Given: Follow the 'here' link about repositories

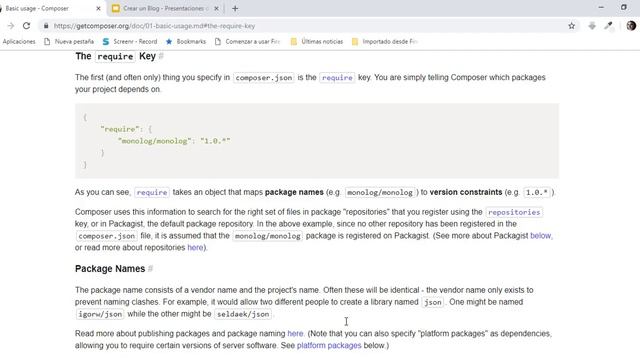Looking at the screenshot, I should pyautogui.click(x=195, y=247).
